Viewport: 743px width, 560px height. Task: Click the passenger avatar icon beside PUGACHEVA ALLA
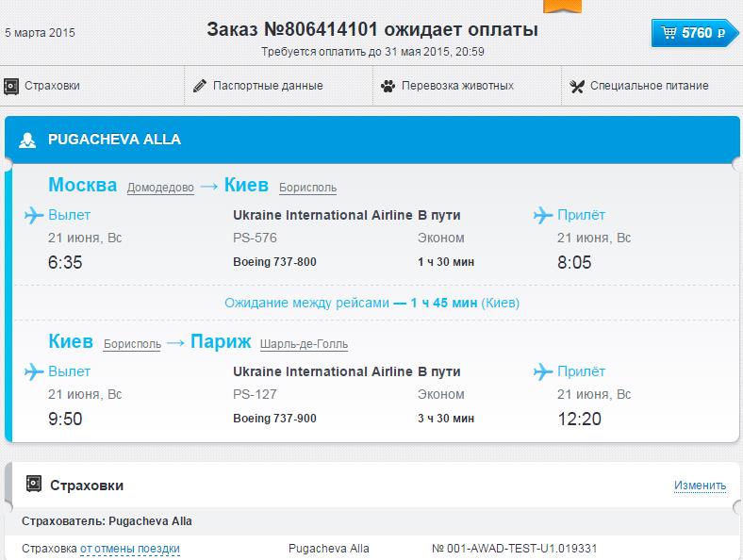(27, 140)
